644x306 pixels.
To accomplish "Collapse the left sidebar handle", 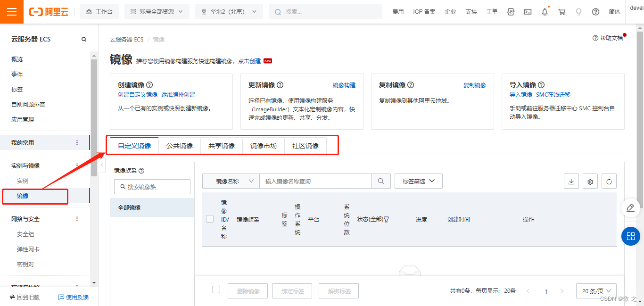I will (x=101, y=165).
